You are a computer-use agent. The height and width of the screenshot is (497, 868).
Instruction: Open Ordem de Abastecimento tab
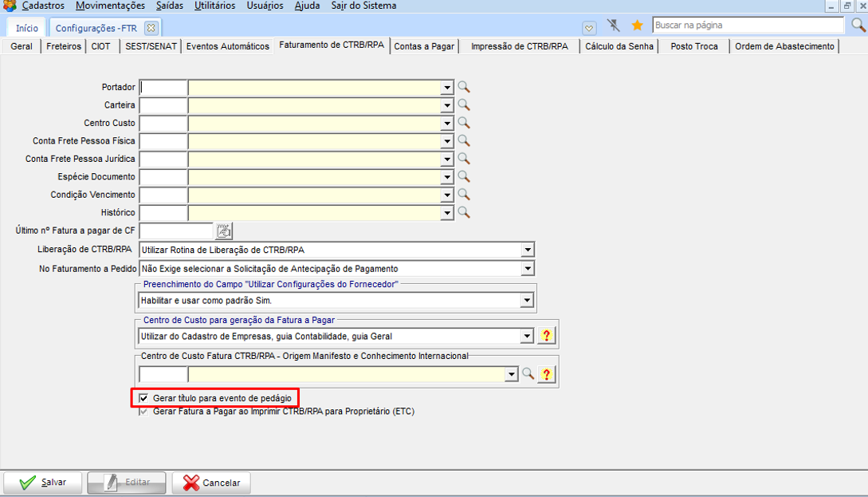(784, 46)
